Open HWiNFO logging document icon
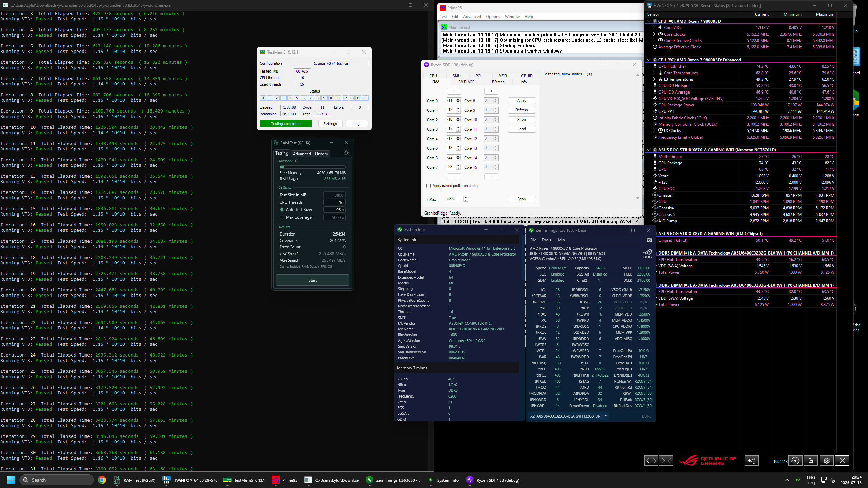 pos(811,461)
